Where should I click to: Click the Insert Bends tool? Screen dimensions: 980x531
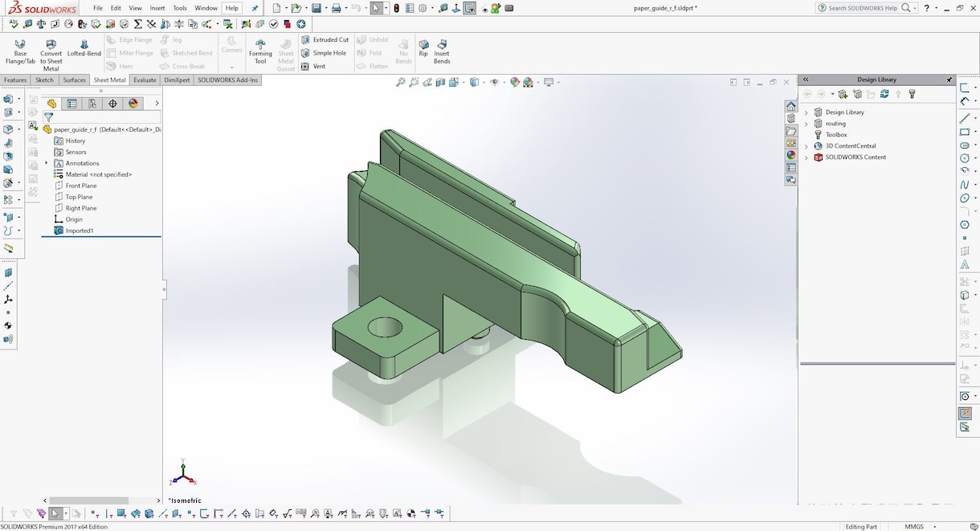pos(442,51)
